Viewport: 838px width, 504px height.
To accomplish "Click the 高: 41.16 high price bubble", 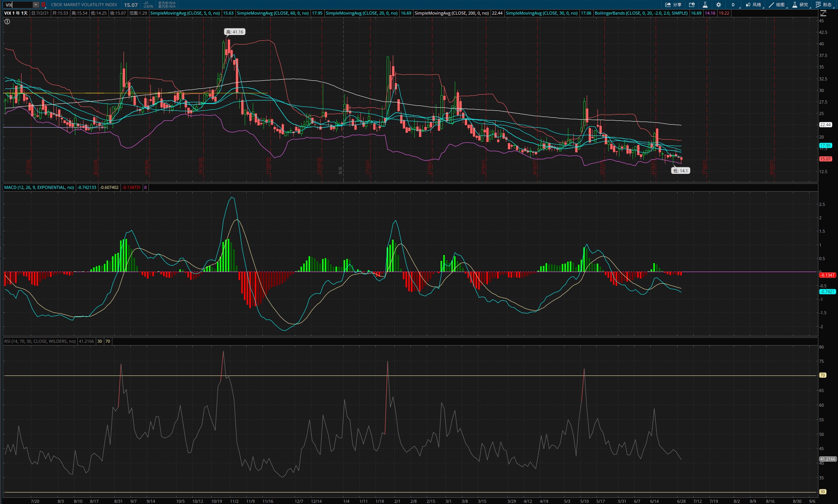I will [235, 32].
